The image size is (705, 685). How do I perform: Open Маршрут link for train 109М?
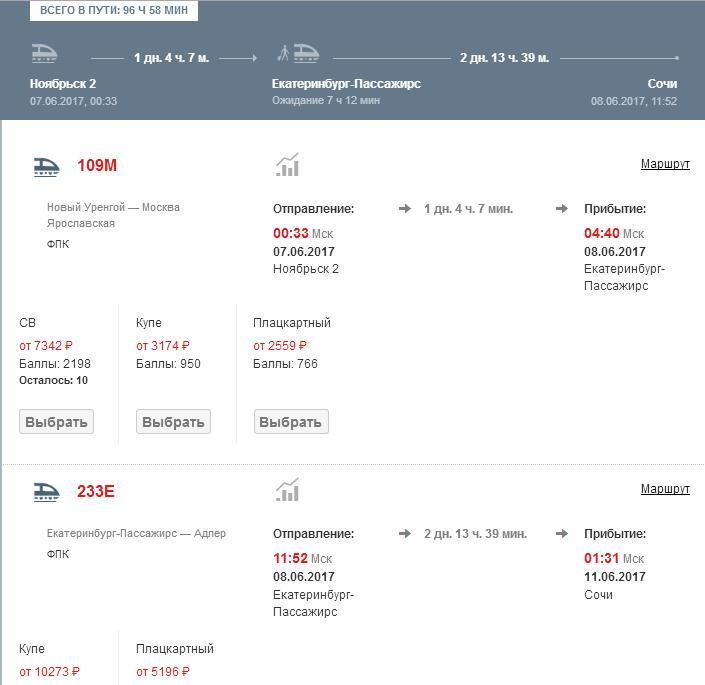click(665, 164)
